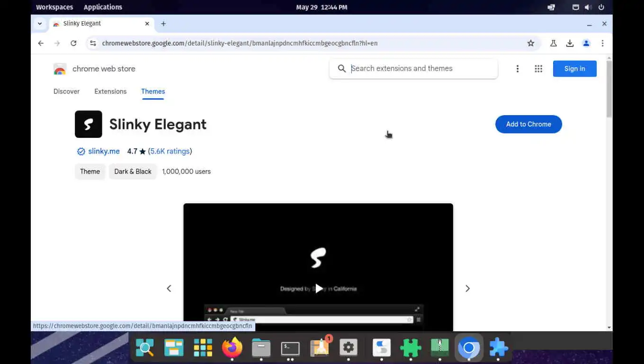Click Add to Chrome button
This screenshot has width=644, height=364.
(528, 124)
